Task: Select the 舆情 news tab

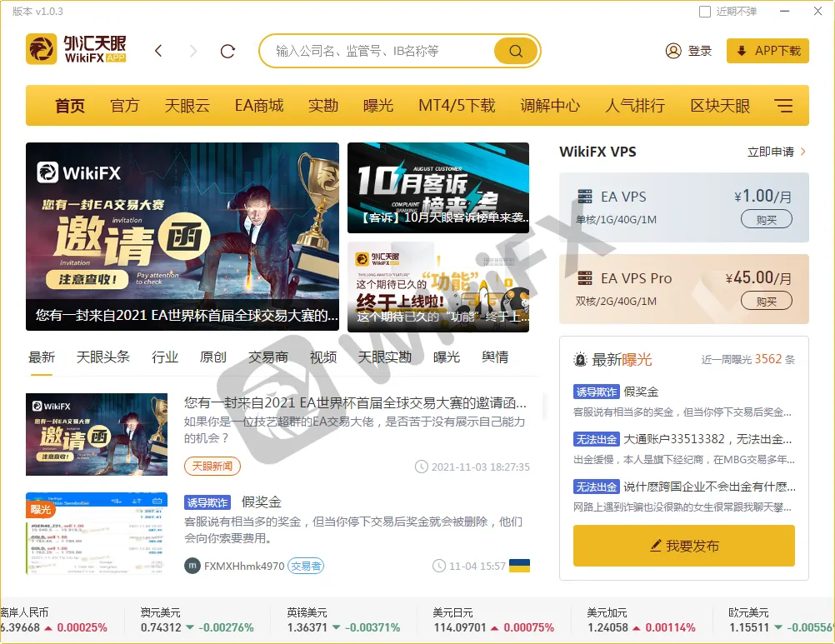Action: pos(495,357)
